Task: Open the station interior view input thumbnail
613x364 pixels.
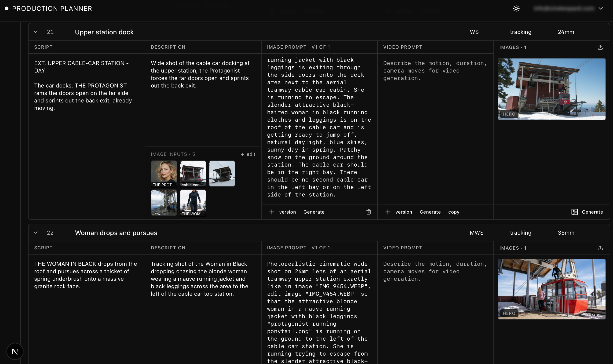Action: click(x=164, y=203)
